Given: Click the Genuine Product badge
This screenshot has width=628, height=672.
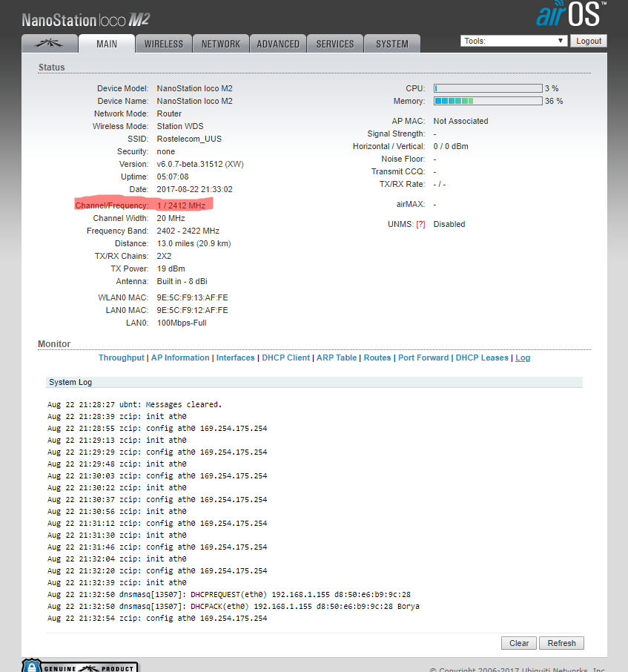Looking at the screenshot, I should click(x=80, y=665).
